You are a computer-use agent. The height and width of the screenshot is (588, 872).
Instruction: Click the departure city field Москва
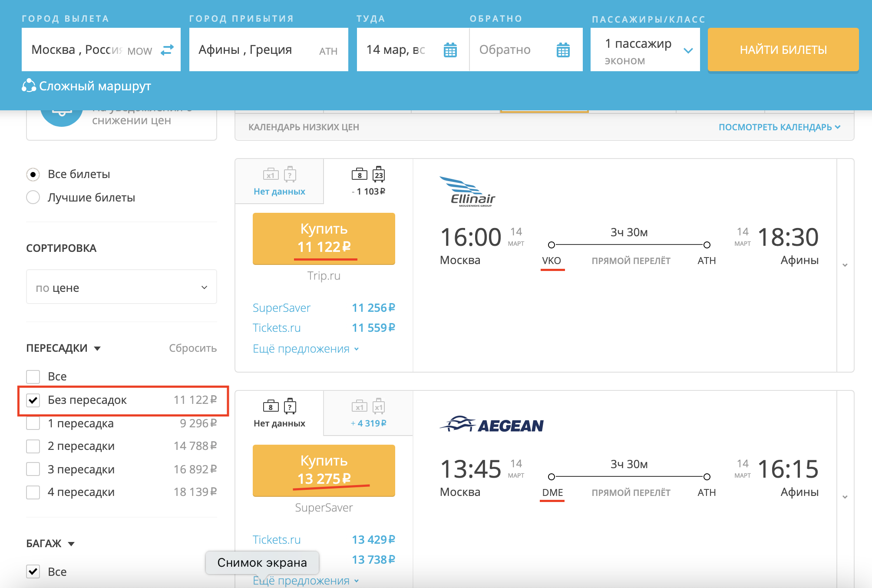(101, 50)
